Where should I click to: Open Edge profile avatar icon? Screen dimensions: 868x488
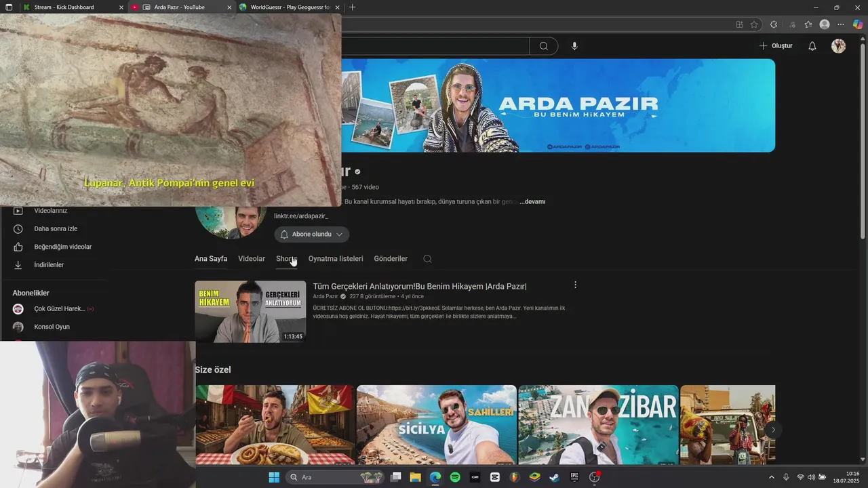[825, 24]
